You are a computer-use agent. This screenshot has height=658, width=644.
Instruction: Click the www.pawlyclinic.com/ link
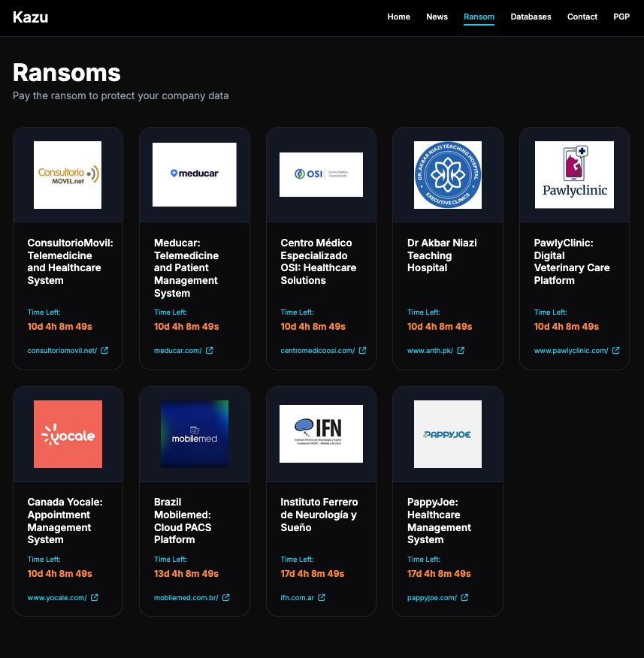[571, 350]
